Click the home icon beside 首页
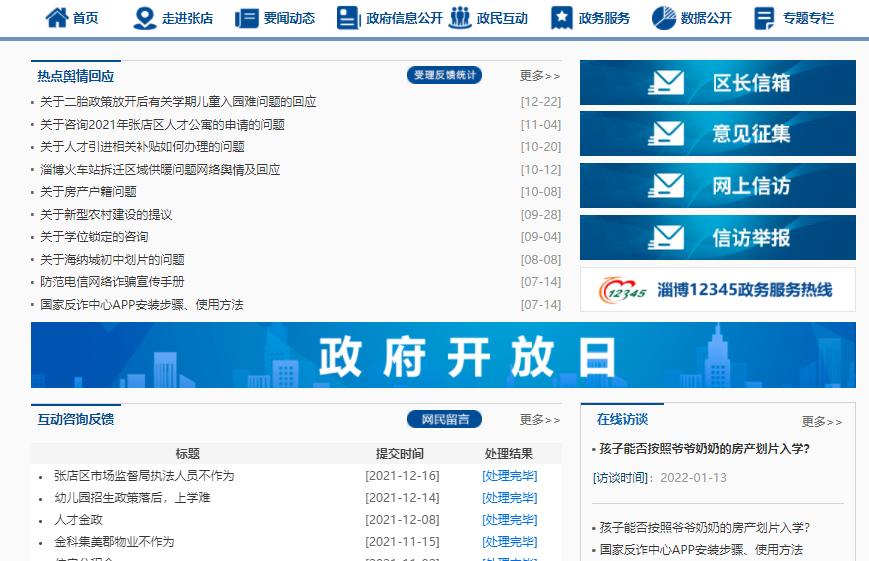 [57, 18]
